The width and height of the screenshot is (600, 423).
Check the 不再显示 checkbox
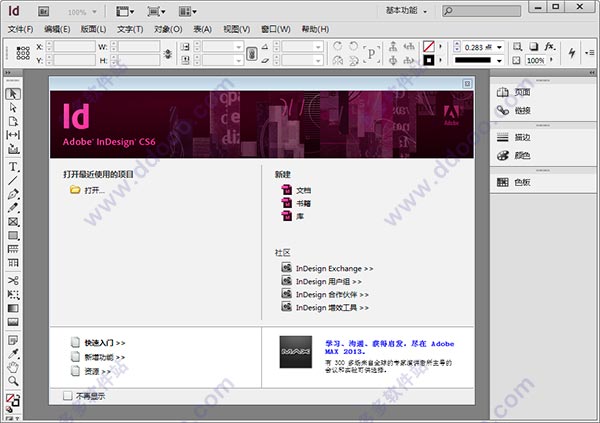point(67,395)
